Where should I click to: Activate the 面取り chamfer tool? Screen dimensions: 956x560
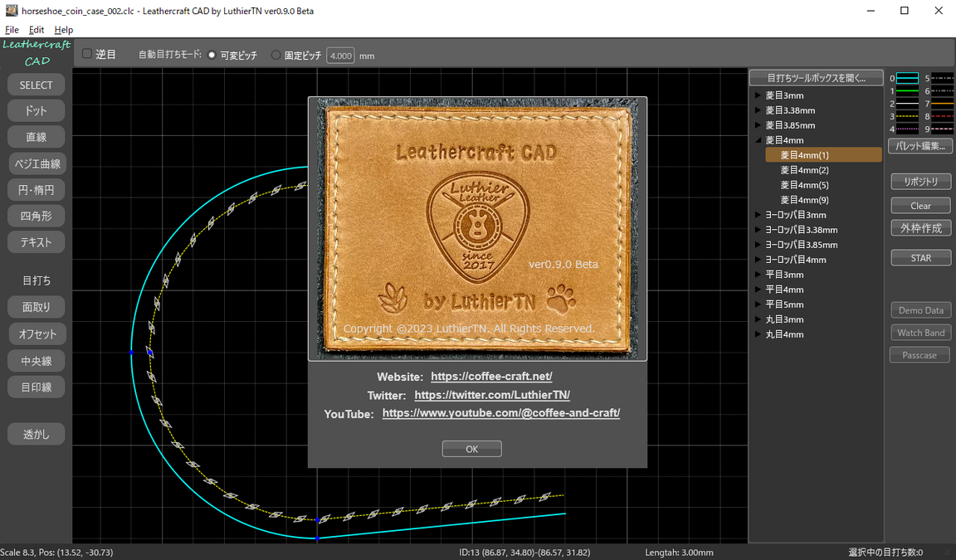[x=36, y=307]
